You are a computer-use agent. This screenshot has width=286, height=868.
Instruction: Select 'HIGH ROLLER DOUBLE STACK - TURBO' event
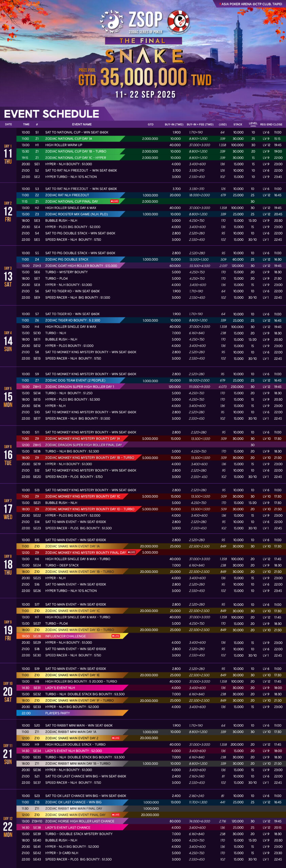[75, 745]
